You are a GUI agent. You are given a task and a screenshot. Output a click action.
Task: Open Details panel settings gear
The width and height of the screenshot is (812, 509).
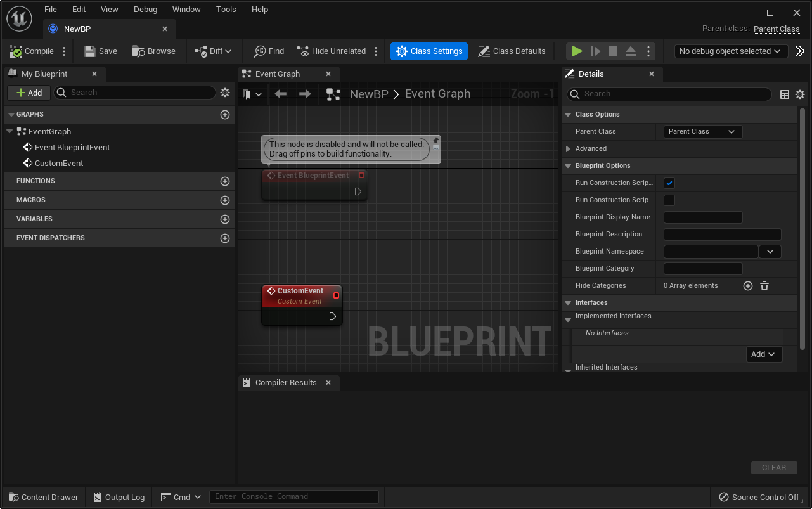pos(800,94)
